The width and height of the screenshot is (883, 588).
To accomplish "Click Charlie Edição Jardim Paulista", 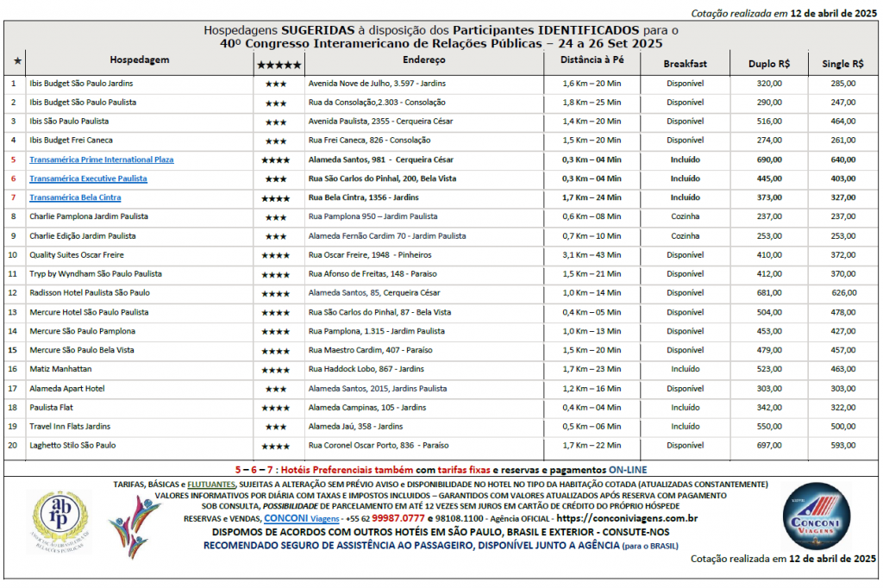I will tap(83, 236).
